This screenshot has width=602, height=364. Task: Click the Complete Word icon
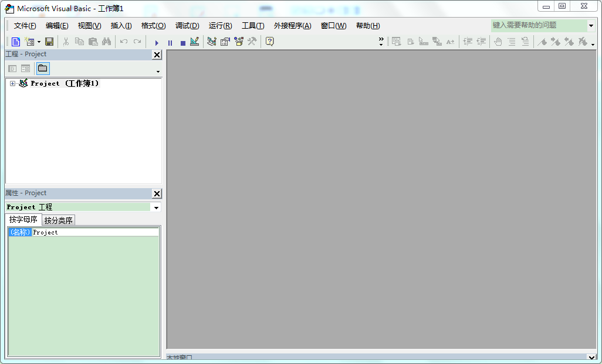451,42
